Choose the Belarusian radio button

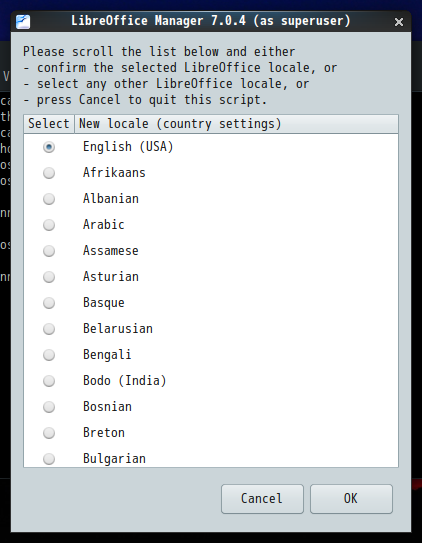point(49,329)
